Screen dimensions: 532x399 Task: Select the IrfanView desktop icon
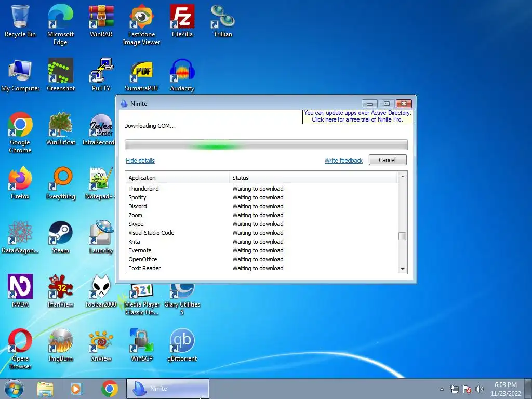(x=60, y=291)
